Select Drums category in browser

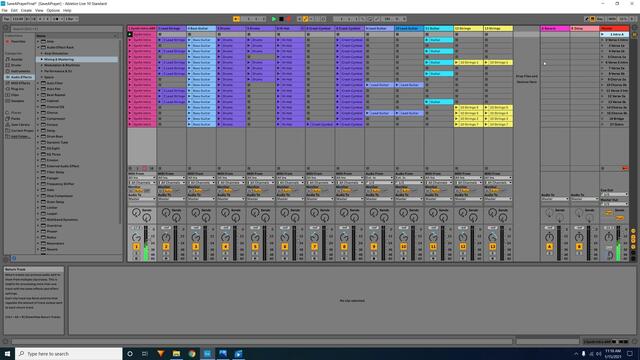[x=17, y=65]
